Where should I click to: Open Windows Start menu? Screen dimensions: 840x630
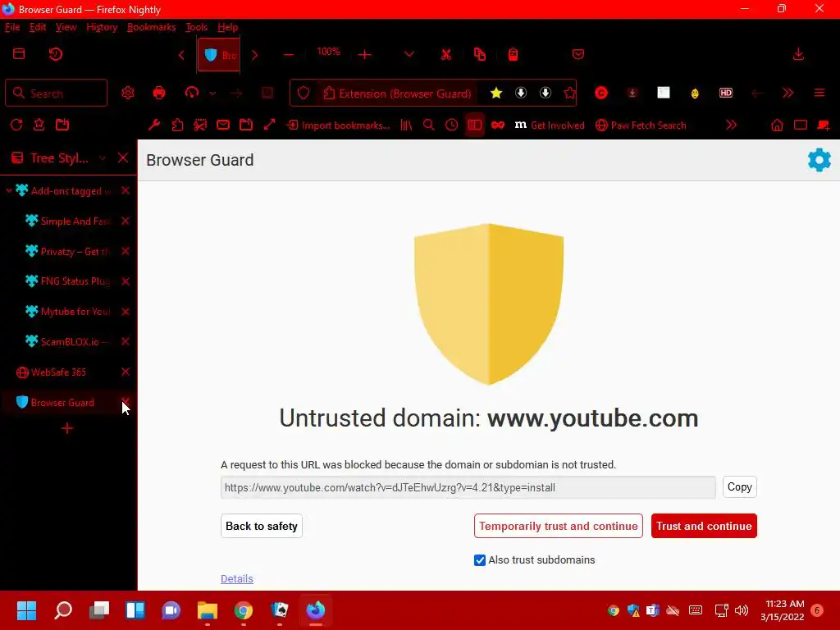[26, 610]
